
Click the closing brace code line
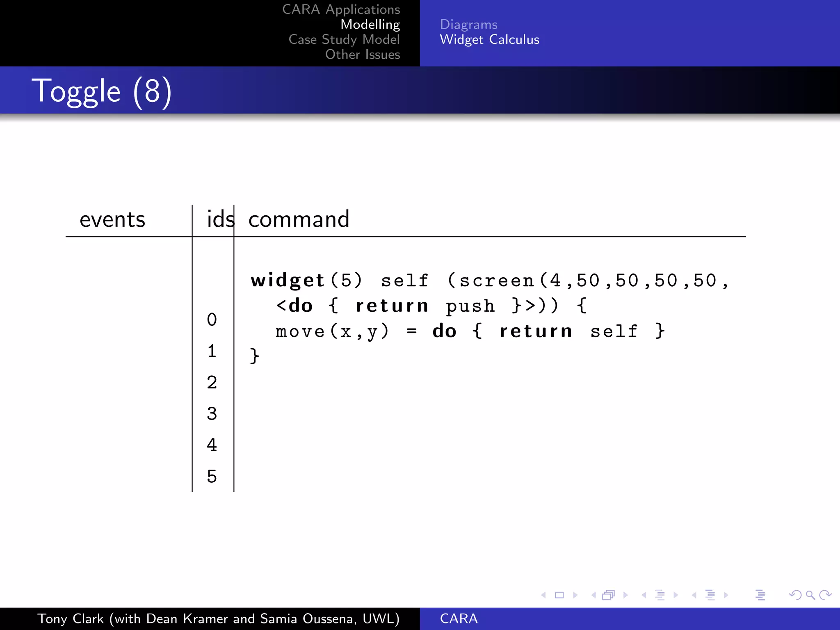255,356
